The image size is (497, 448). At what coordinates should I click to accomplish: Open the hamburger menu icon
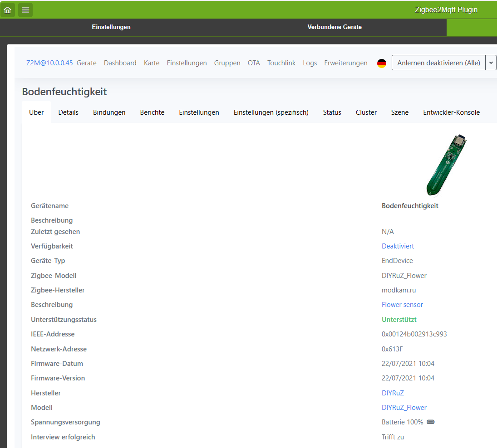[25, 10]
